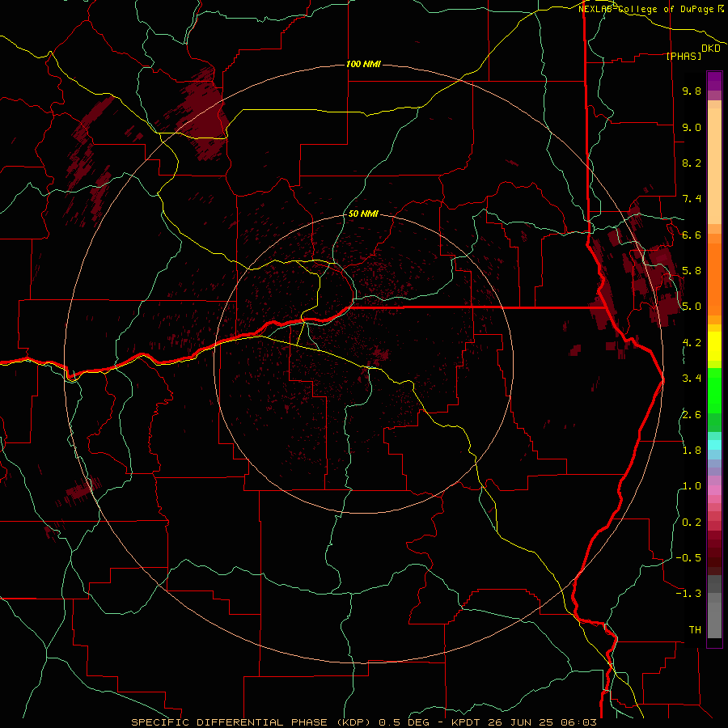
Task: Click the 1.0 legend value
Action: (x=692, y=486)
